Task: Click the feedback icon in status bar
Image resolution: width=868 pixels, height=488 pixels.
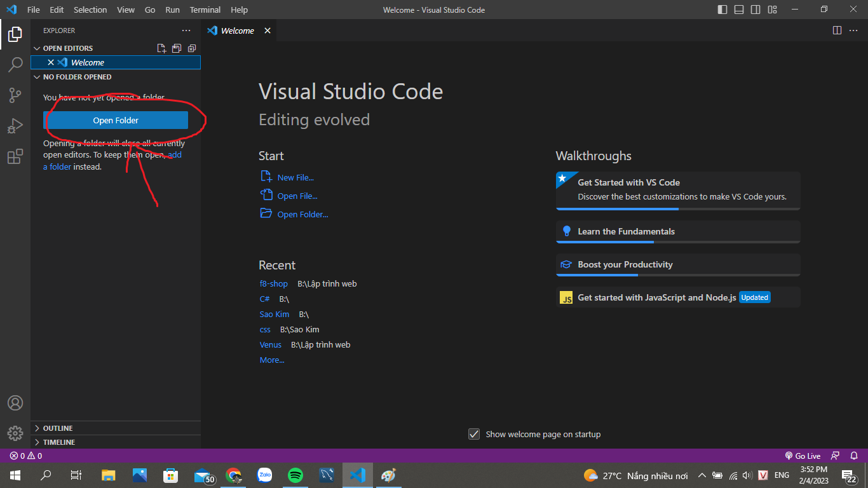Action: [836, 456]
